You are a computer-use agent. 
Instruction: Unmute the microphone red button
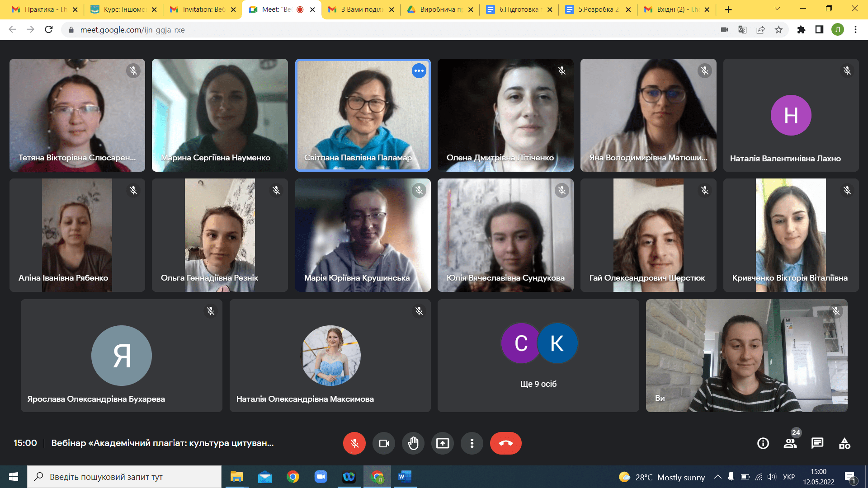354,443
